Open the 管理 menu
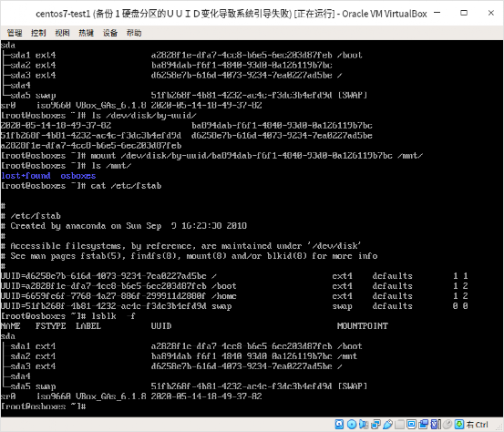This screenshot has width=504, height=432. pyautogui.click(x=15, y=33)
